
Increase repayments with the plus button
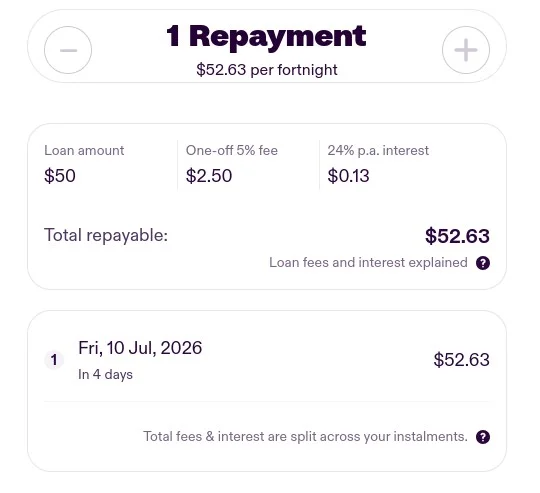click(x=466, y=50)
